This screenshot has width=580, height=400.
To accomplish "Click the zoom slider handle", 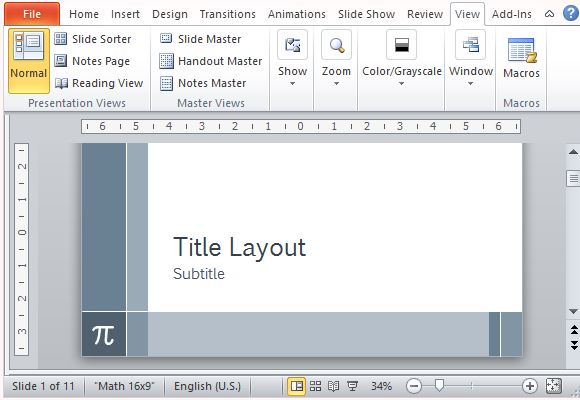I will tap(439, 386).
